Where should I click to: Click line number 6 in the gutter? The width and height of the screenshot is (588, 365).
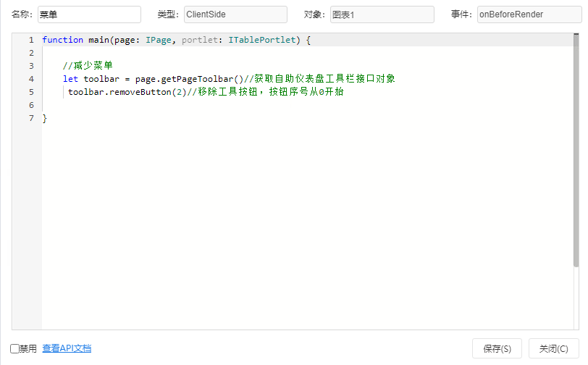click(32, 105)
